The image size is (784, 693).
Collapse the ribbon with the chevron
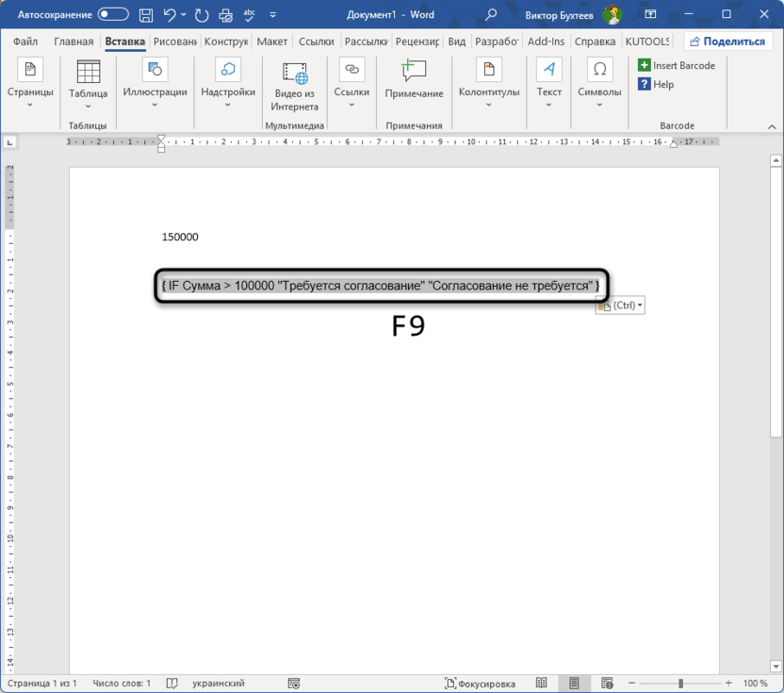tap(771, 125)
